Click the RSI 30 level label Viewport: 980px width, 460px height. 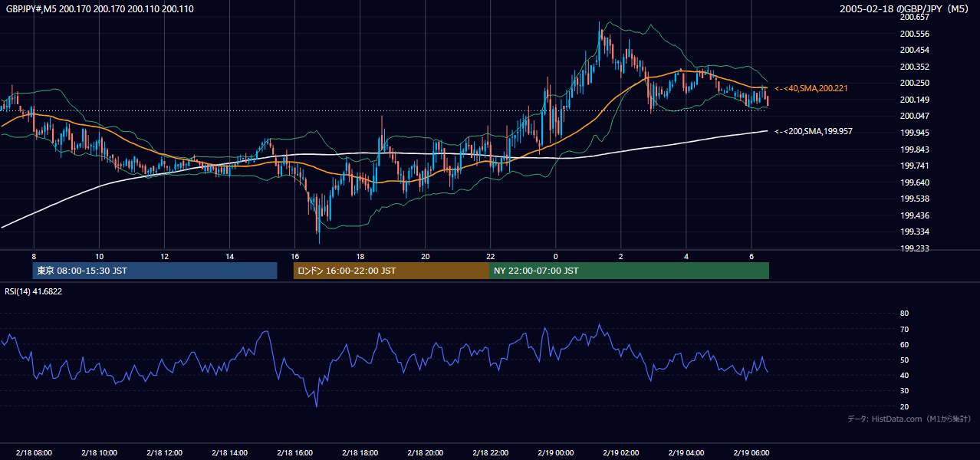click(904, 391)
